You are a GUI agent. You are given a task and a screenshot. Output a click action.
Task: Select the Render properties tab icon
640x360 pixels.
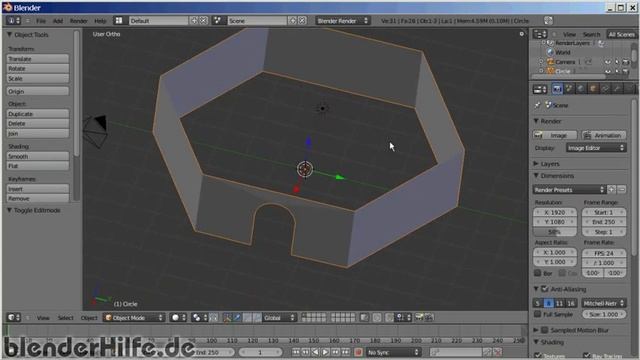(x=557, y=89)
